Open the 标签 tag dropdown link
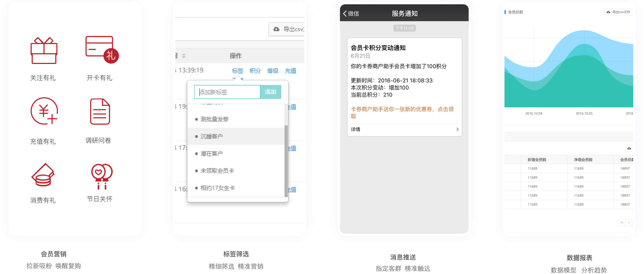The image size is (644, 274). click(237, 71)
